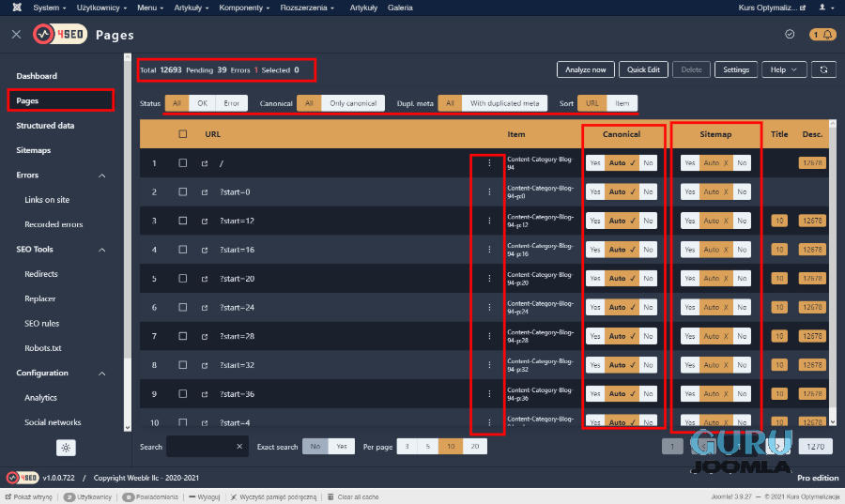The height and width of the screenshot is (504, 845).
Task: Click Pokaż witrynę in the bottom bar
Action: click(x=29, y=497)
